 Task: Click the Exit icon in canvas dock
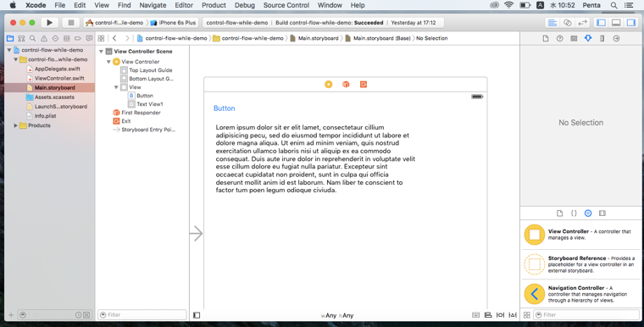364,84
